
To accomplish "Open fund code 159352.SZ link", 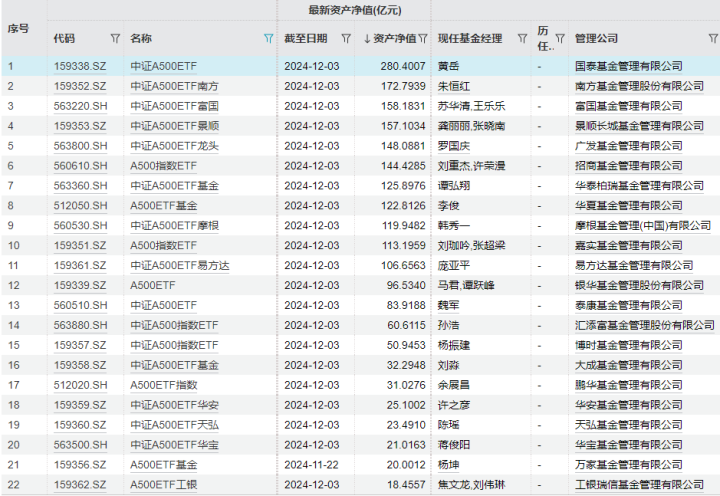I will (80, 86).
